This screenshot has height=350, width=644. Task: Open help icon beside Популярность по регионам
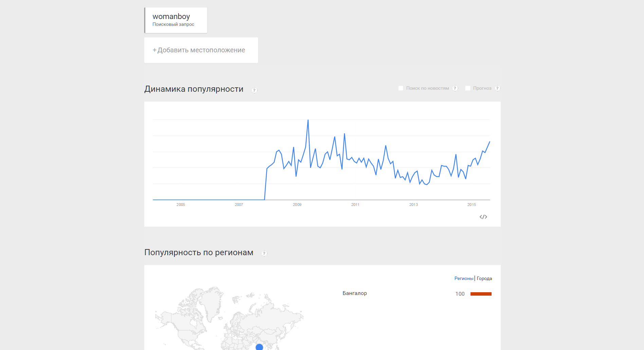pyautogui.click(x=264, y=253)
